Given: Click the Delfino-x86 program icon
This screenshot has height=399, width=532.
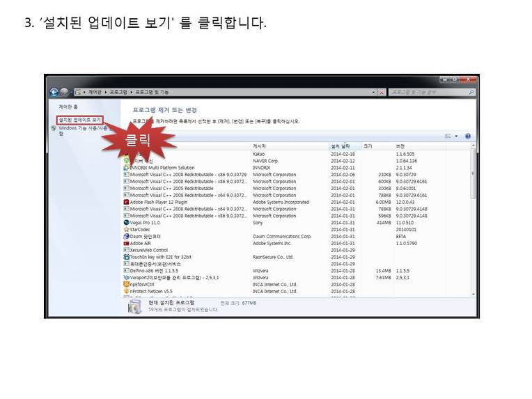Looking at the screenshot, I should tap(126, 271).
